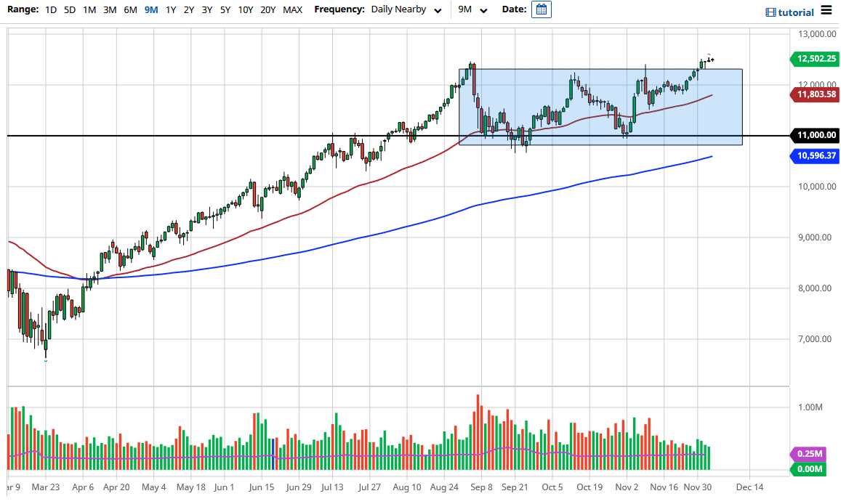Image resolution: width=841 pixels, height=504 pixels.
Task: Click the green 12,502.25 price label
Action: pos(813,59)
